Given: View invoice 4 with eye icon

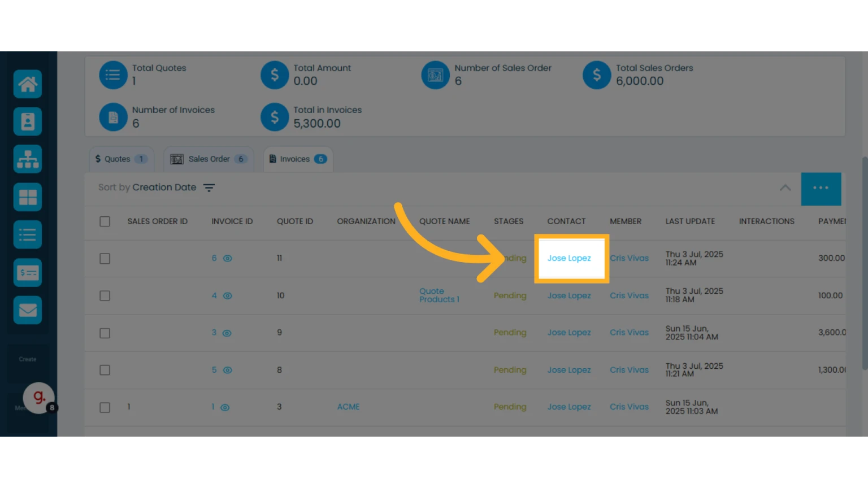Looking at the screenshot, I should [x=228, y=295].
